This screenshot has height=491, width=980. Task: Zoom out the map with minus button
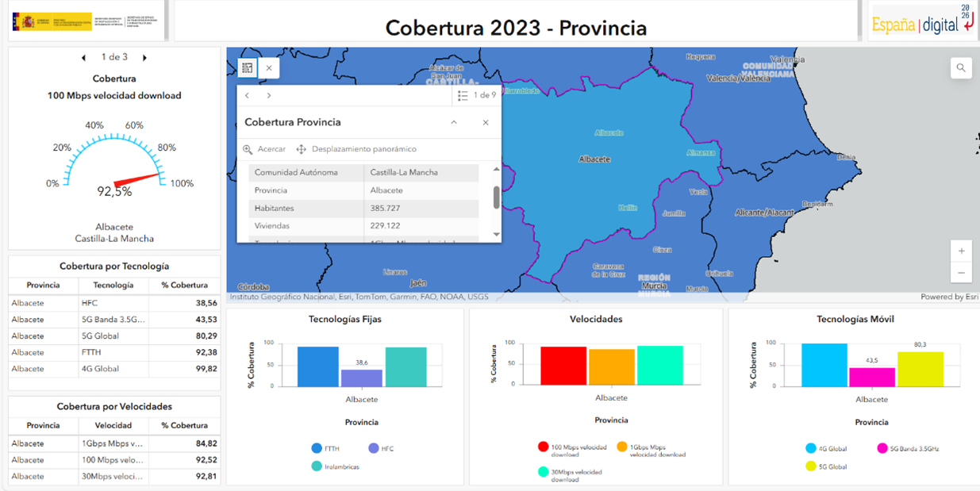[x=961, y=272]
